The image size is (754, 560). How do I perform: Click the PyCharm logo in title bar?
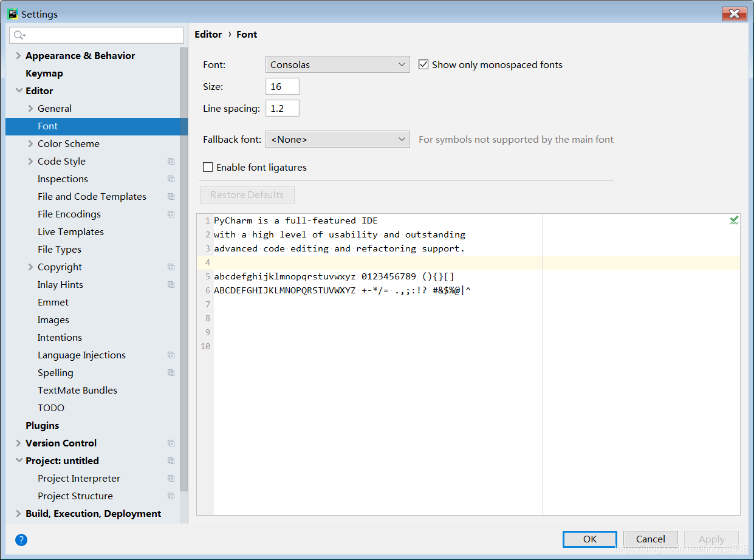click(12, 13)
